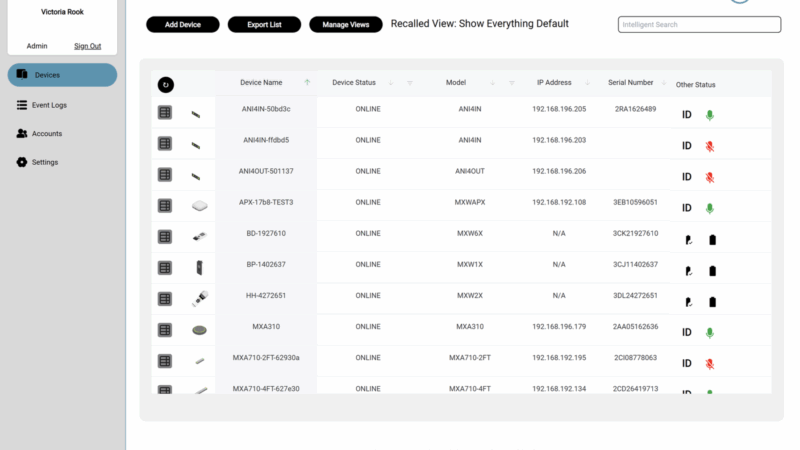Click the Add Device button

pyautogui.click(x=183, y=24)
